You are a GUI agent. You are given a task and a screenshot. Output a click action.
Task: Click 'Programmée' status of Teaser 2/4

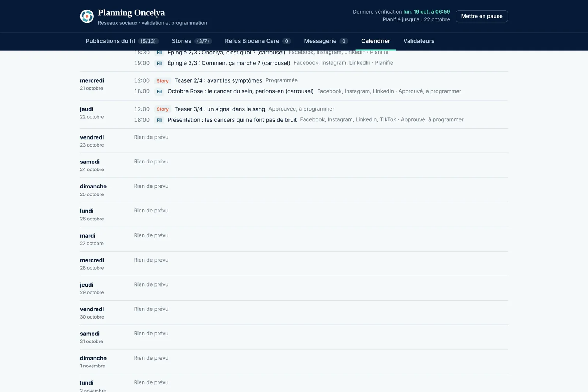pos(282,80)
